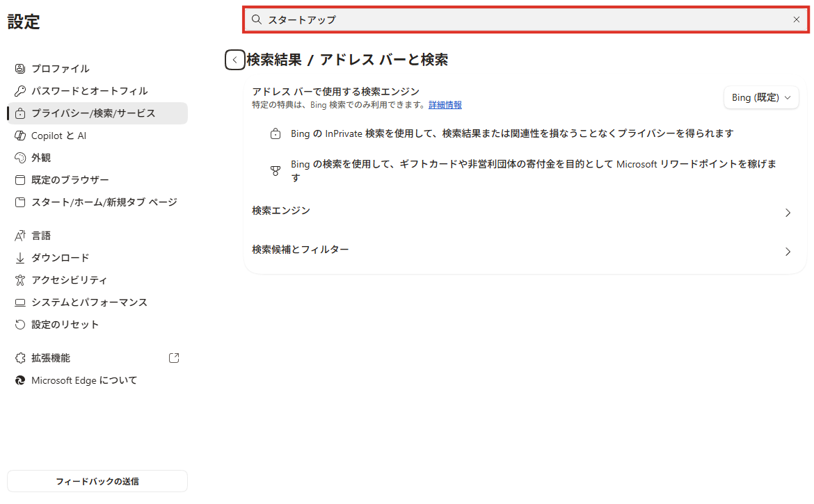Viewport: 814px width, 504px height.
Task: Click the browser icon beside 既定のブラウザー
Action: (x=19, y=180)
